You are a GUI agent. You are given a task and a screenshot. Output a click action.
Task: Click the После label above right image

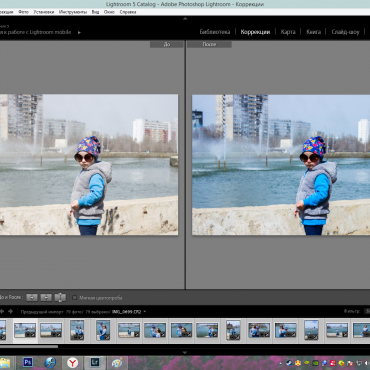click(x=209, y=44)
